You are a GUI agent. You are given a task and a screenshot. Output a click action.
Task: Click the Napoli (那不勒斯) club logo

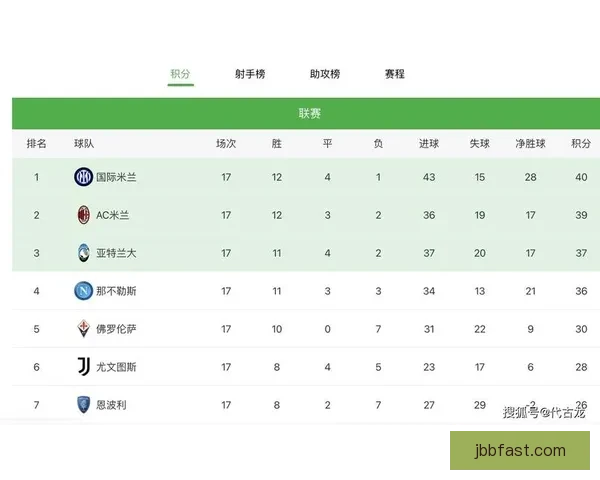83,291
